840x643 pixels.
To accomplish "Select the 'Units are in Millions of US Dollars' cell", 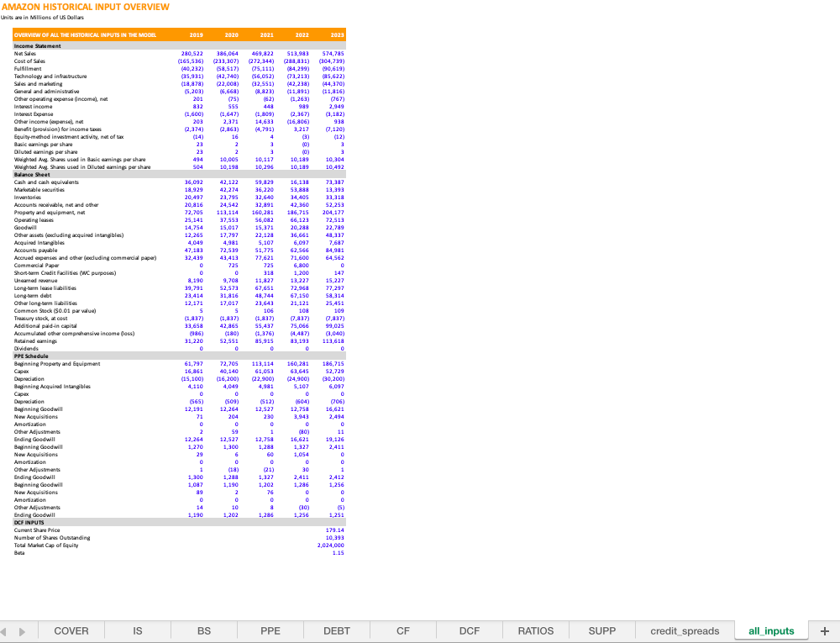I will tap(42, 17).
